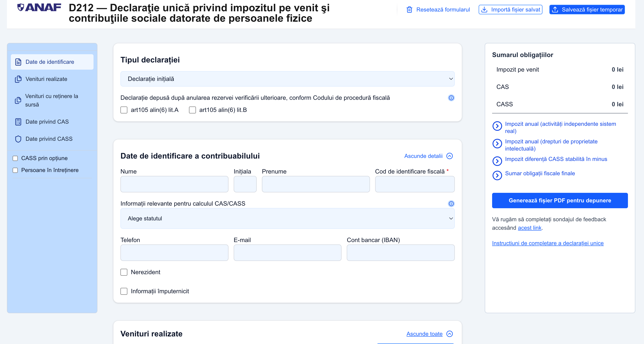Click info icon next to CAS/CASS information
Image resolution: width=644 pixels, height=344 pixels.
[451, 204]
